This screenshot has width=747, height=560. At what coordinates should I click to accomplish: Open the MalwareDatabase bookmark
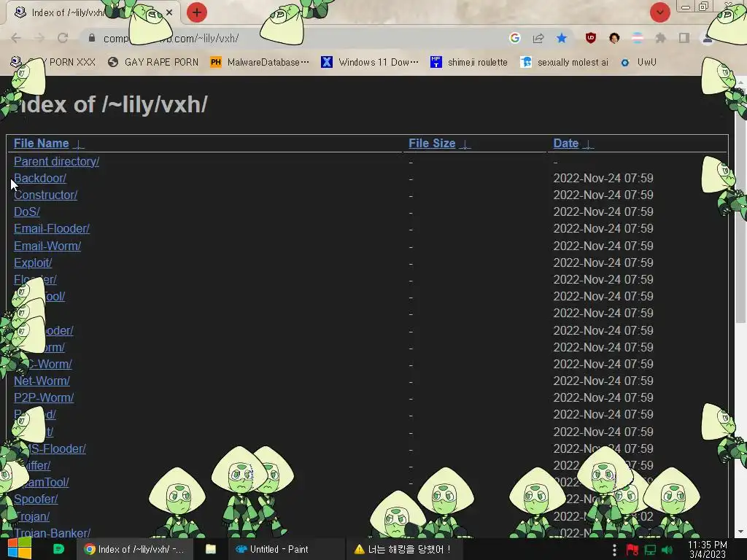260,62
